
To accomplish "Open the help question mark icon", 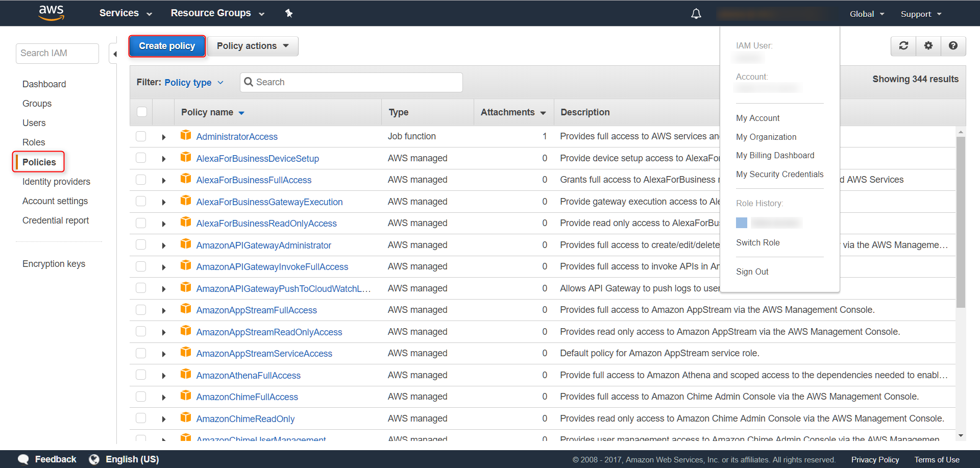I will [953, 46].
